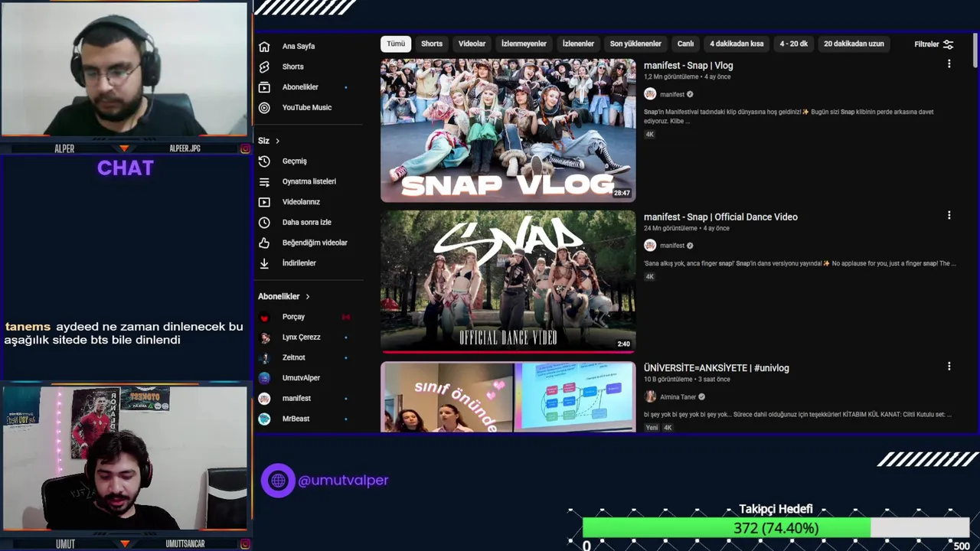
Task: Expand the Siz section chevron
Action: click(277, 141)
